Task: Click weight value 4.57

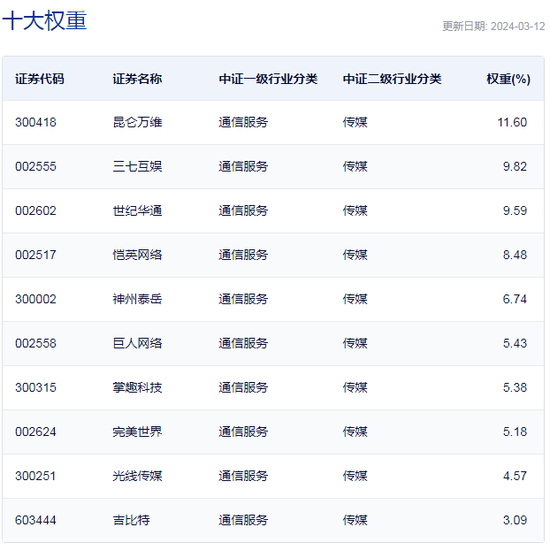Action: point(515,476)
